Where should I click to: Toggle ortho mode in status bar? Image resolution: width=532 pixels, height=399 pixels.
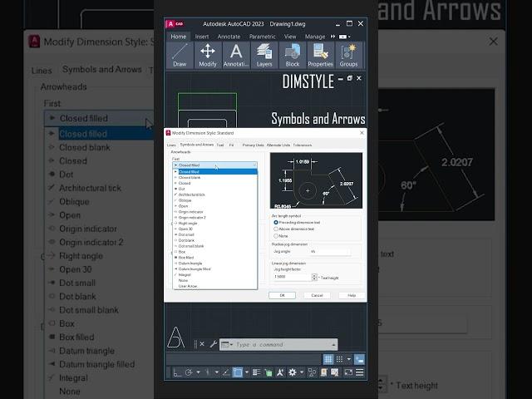tap(177, 372)
